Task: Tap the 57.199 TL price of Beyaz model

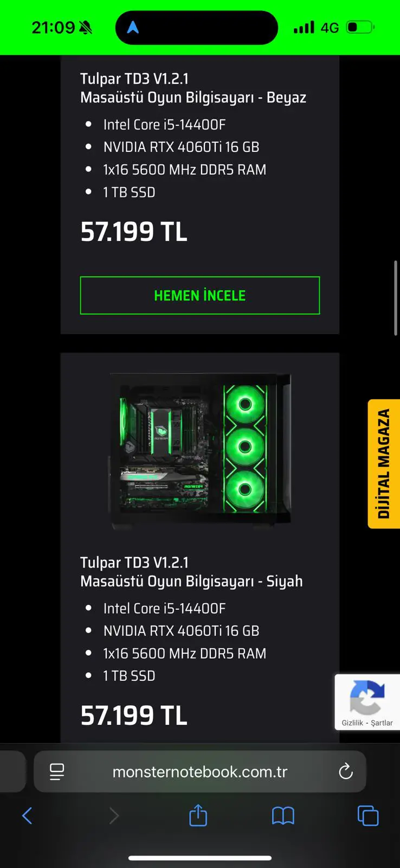Action: pyautogui.click(x=134, y=232)
